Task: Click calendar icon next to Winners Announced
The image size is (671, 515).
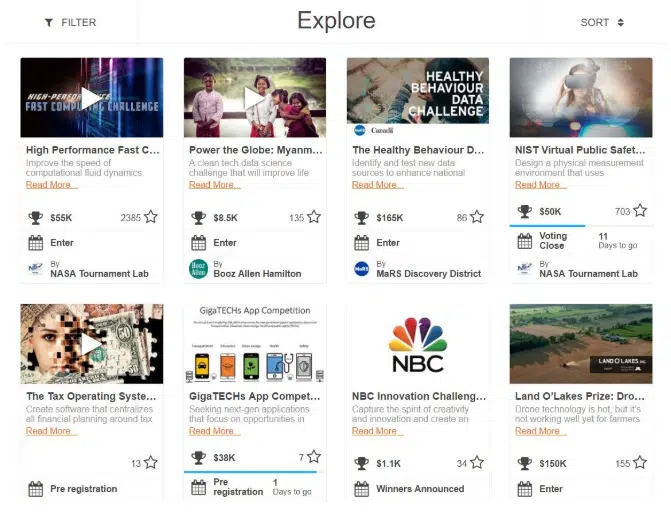Action: 362,489
